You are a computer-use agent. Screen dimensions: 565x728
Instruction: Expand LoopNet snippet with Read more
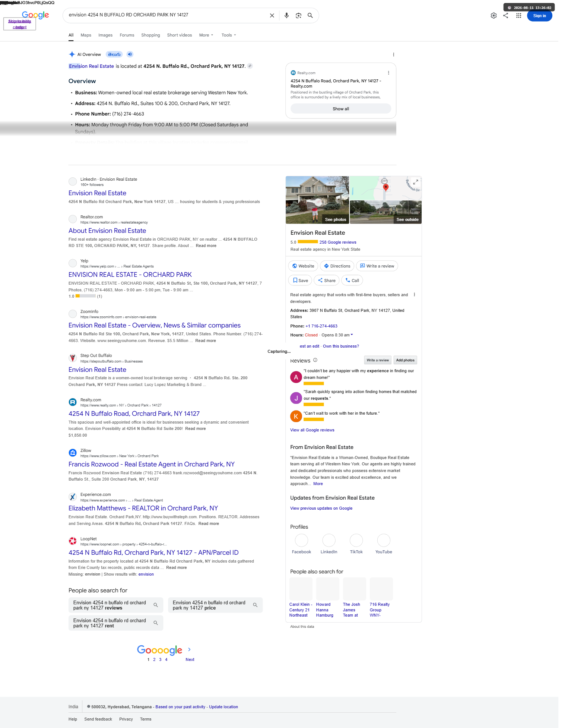[177, 568]
